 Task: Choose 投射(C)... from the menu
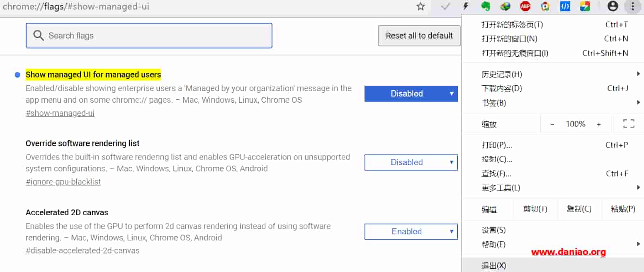(x=552, y=159)
